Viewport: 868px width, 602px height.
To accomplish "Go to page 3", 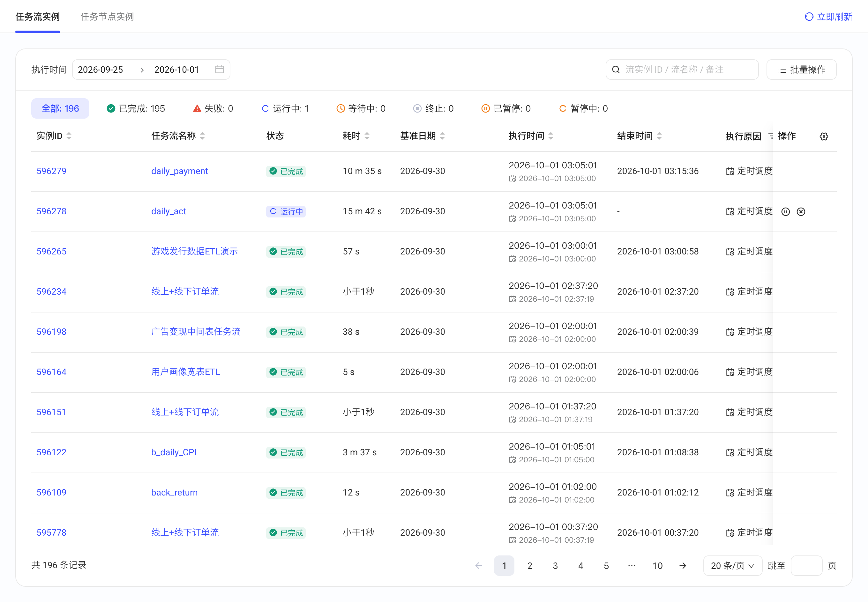I will click(x=555, y=565).
